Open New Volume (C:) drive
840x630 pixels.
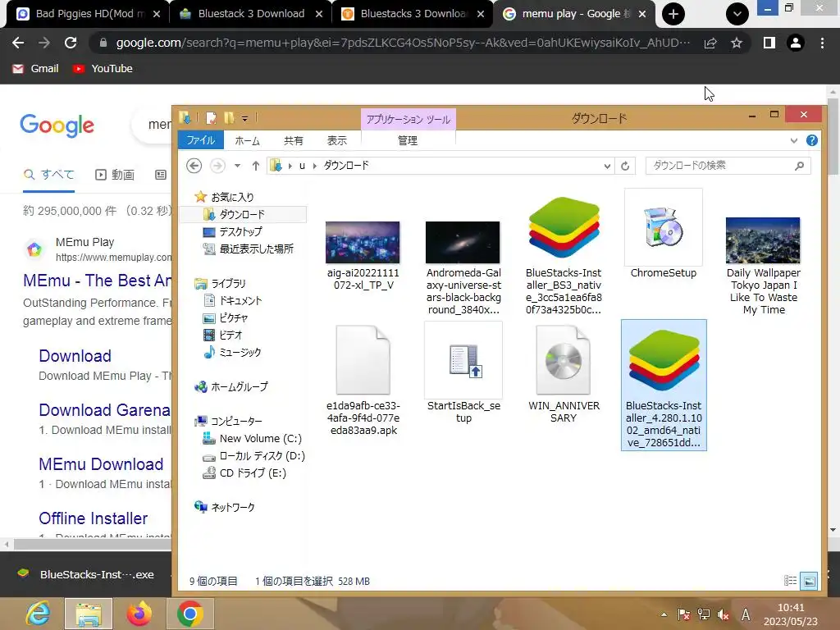point(260,438)
